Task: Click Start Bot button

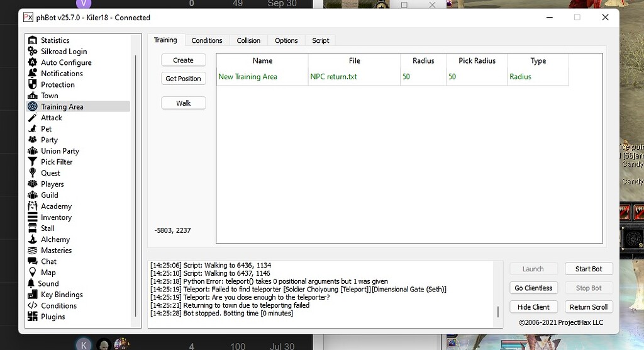Action: 589,269
